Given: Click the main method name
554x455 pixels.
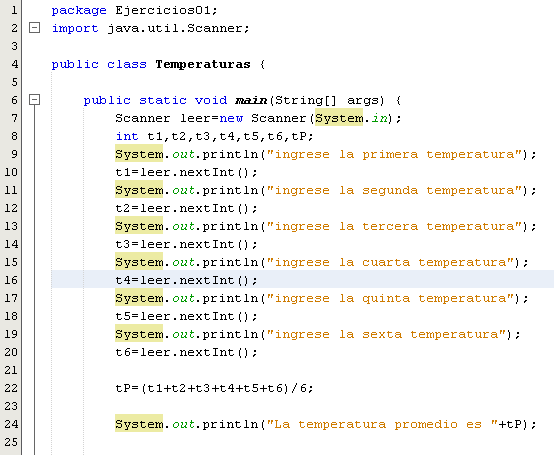Looking at the screenshot, I should [x=251, y=100].
